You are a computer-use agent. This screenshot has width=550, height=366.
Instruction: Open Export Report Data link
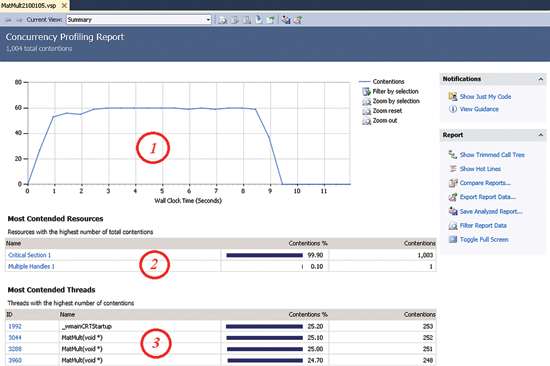click(x=488, y=197)
